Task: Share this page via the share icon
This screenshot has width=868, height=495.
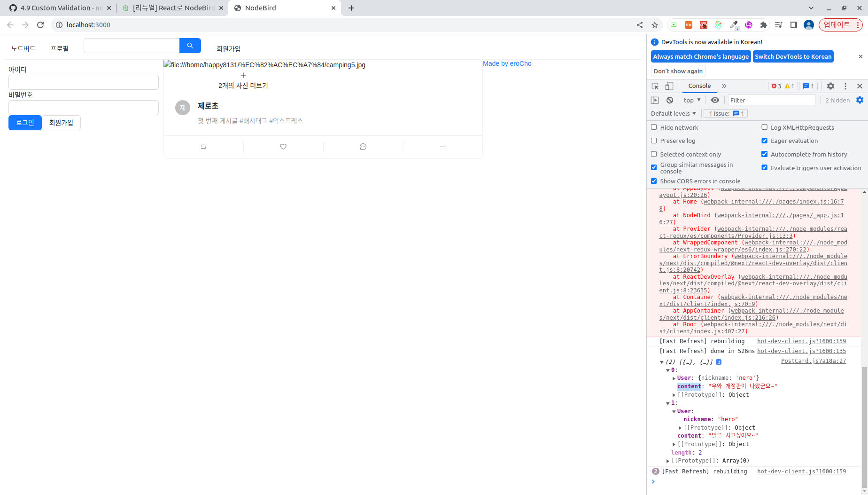Action: pyautogui.click(x=640, y=25)
